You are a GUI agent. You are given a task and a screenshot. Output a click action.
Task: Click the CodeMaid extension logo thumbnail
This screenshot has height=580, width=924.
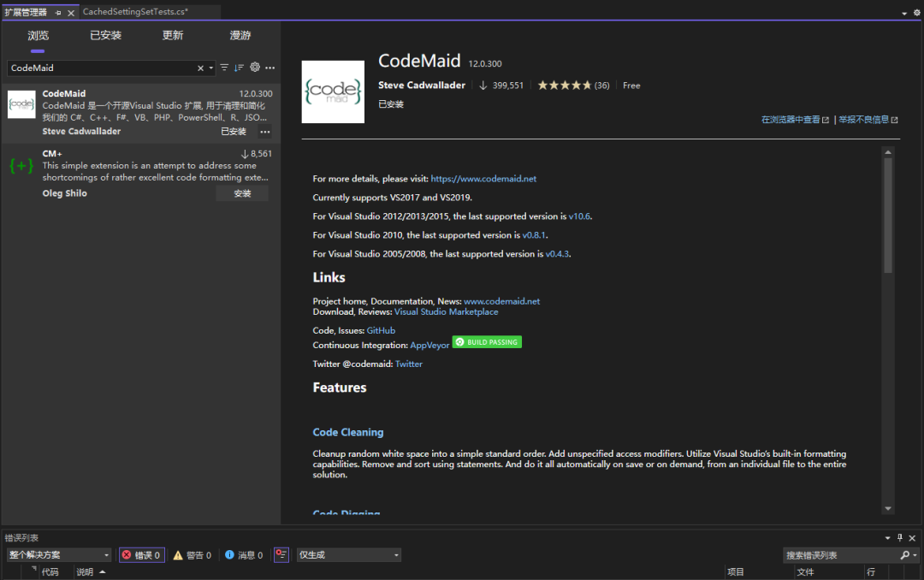(x=20, y=104)
